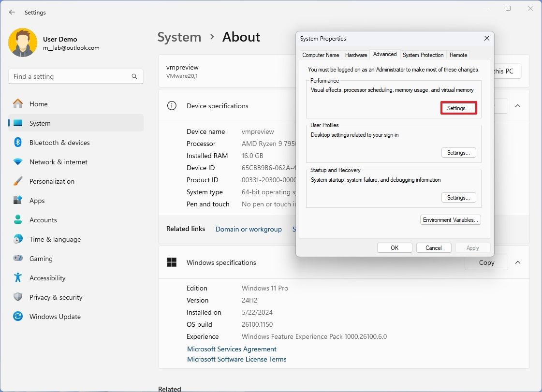Navigate to Bluetooth & devices

pyautogui.click(x=60, y=143)
